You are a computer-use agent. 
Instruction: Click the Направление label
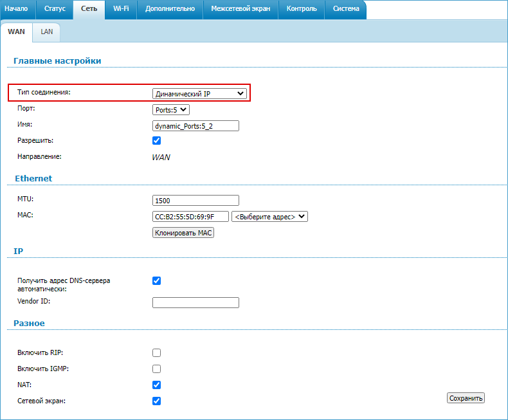coord(39,156)
